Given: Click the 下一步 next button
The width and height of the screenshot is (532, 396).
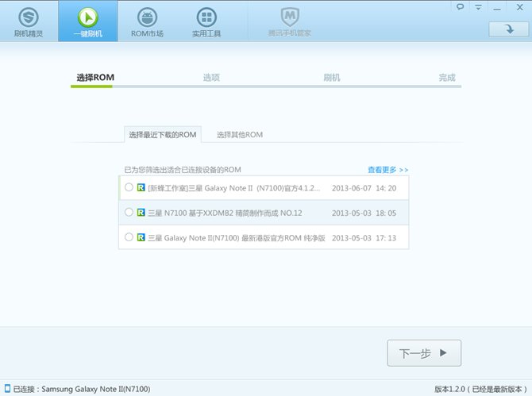Looking at the screenshot, I should point(424,353).
